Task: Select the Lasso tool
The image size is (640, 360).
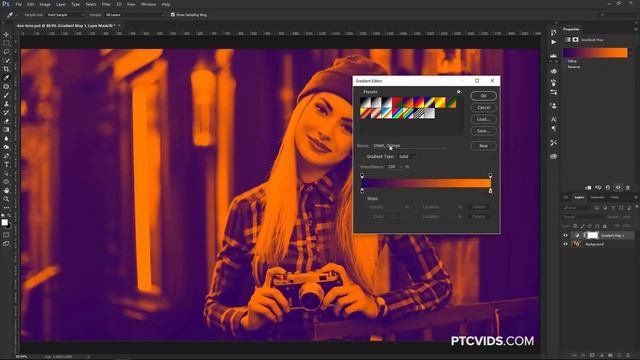Action: [6, 52]
